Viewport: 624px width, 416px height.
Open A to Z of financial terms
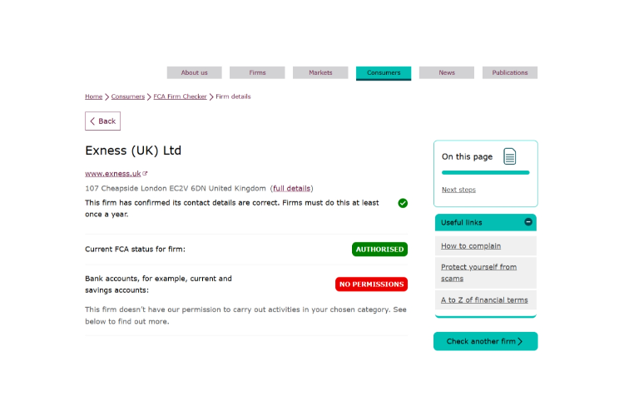point(484,300)
